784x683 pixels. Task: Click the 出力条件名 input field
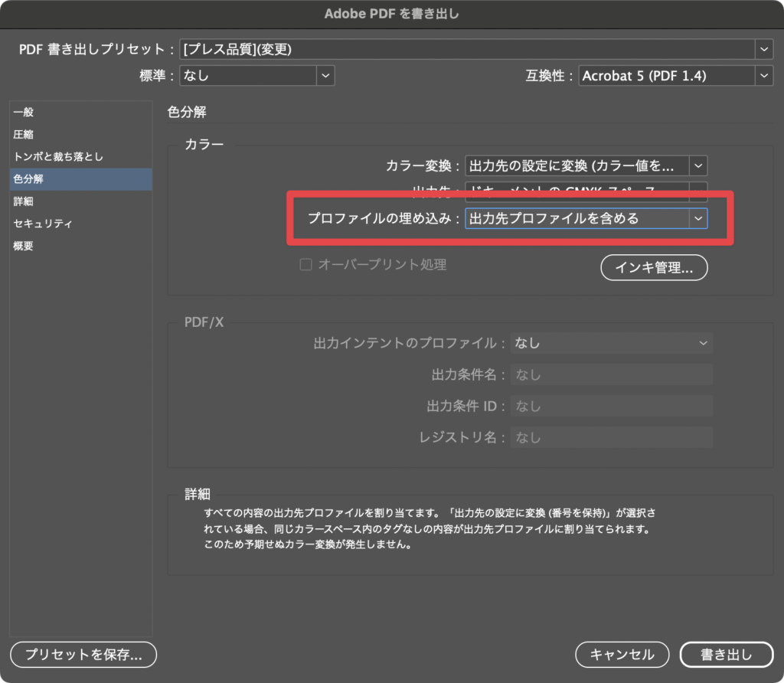click(612, 374)
